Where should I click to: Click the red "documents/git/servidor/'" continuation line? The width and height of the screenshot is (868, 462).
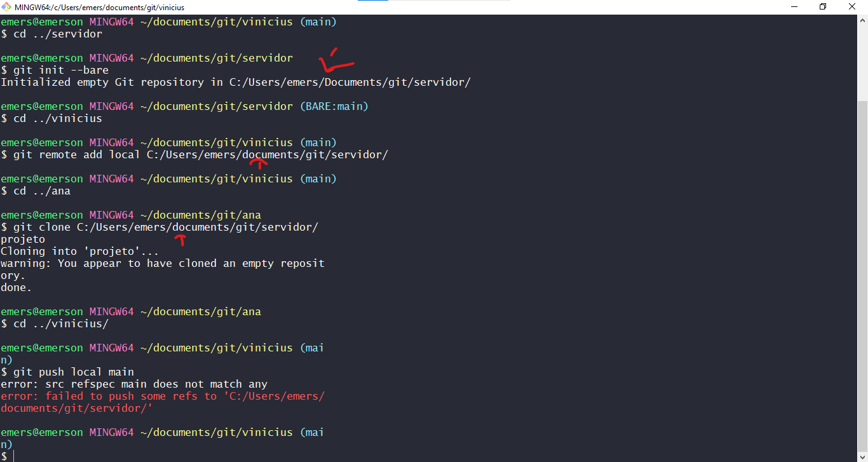click(77, 408)
